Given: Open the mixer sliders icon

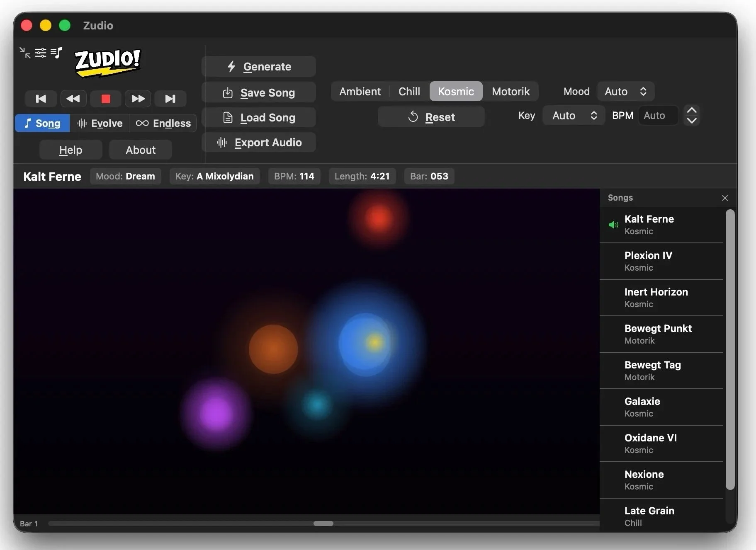Looking at the screenshot, I should click(x=40, y=53).
